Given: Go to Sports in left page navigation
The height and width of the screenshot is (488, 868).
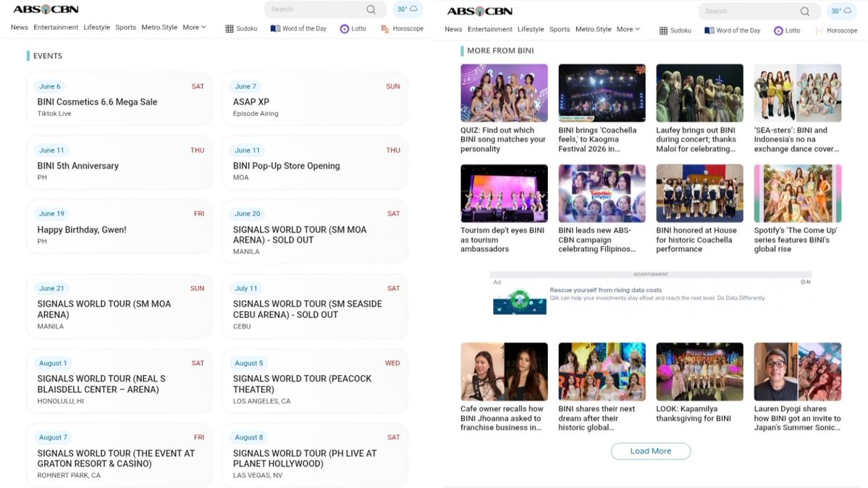Looking at the screenshot, I should coord(126,27).
